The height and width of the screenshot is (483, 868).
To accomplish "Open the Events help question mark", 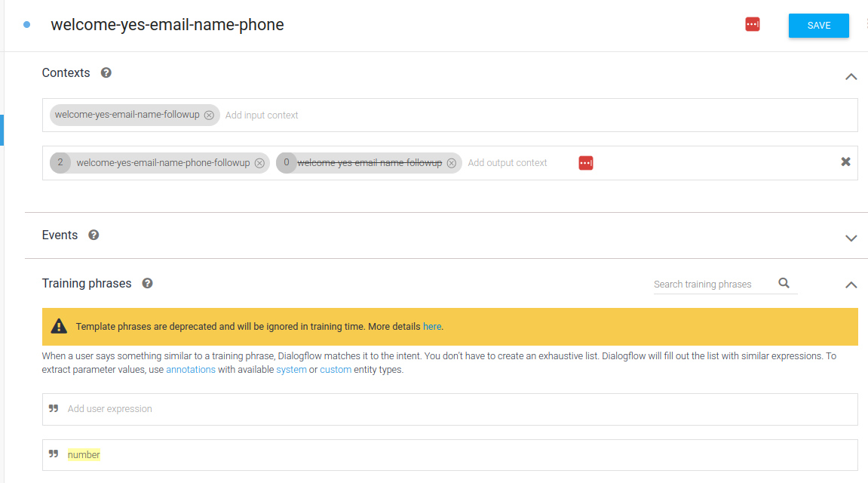I will pyautogui.click(x=94, y=235).
